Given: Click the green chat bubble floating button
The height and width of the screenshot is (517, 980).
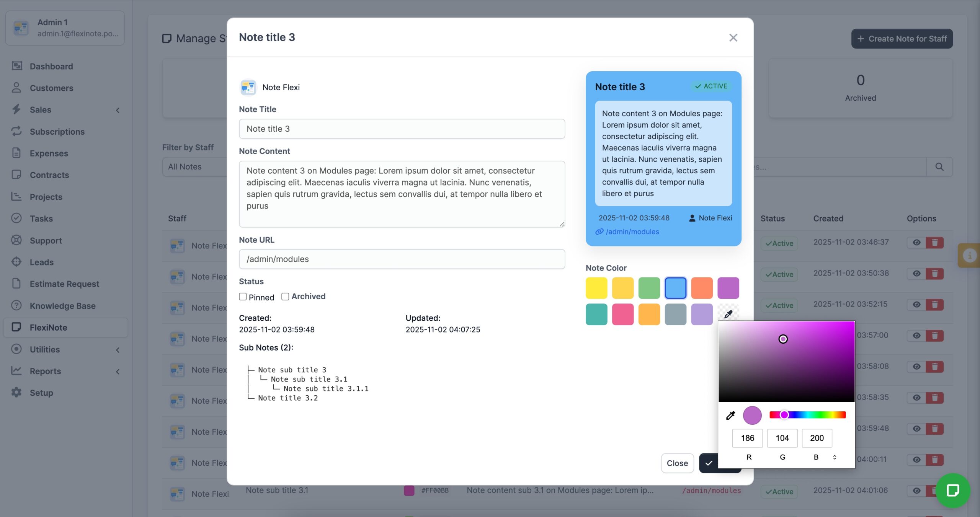Looking at the screenshot, I should (x=952, y=490).
